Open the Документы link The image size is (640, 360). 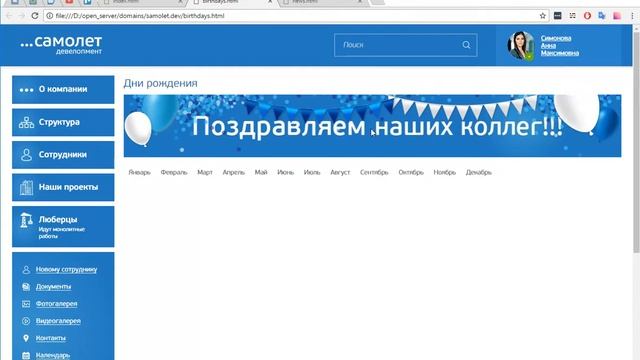[53, 287]
